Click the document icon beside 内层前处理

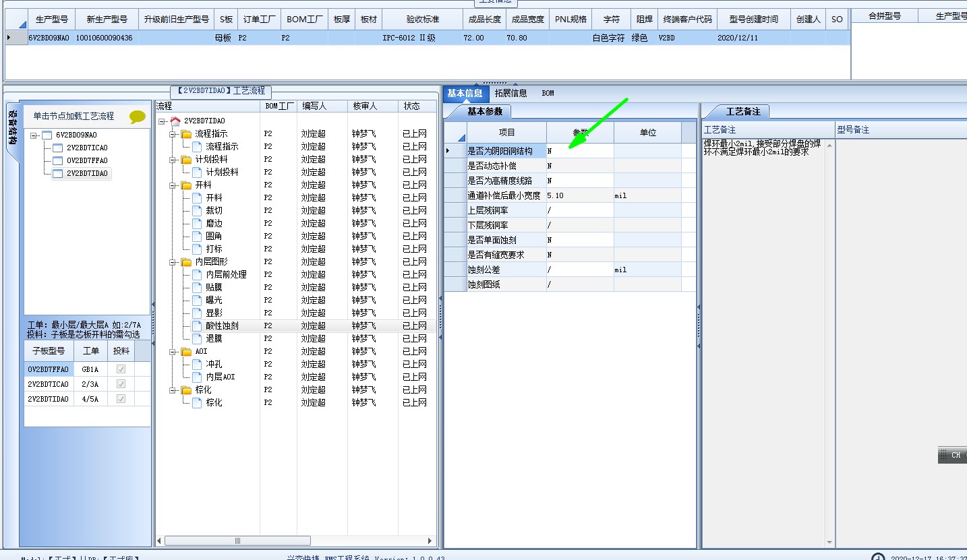197,275
